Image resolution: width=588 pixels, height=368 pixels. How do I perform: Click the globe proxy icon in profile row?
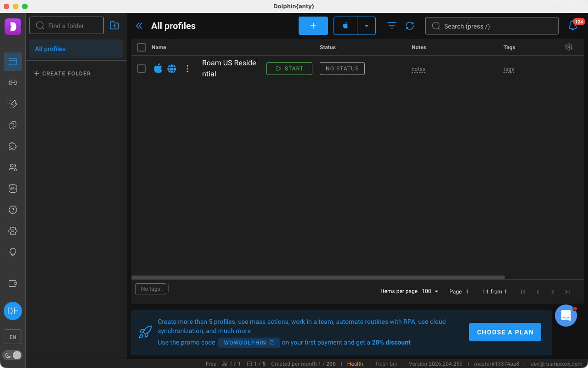tap(172, 69)
